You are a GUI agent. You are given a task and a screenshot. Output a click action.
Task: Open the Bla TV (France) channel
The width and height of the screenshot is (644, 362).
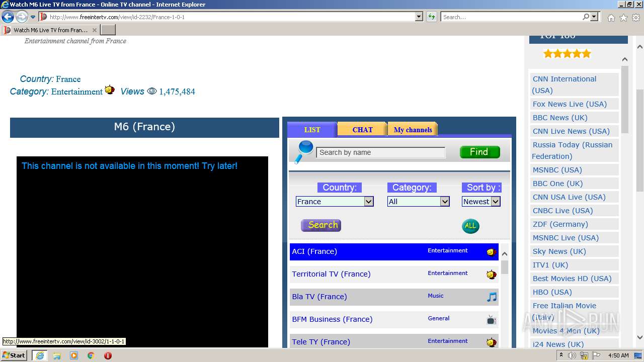click(319, 297)
